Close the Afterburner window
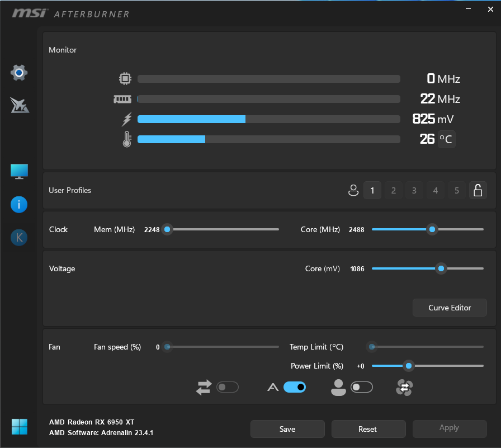This screenshot has height=448, width=501. 490,10
